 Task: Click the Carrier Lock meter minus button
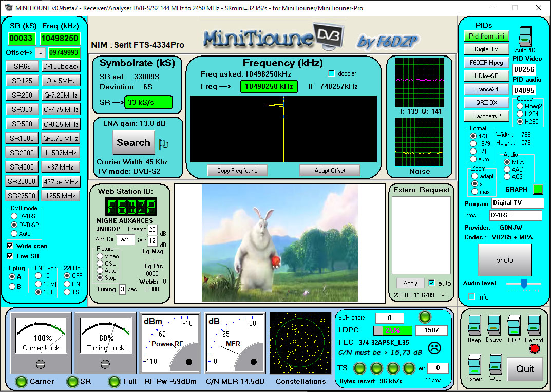pos(41,364)
